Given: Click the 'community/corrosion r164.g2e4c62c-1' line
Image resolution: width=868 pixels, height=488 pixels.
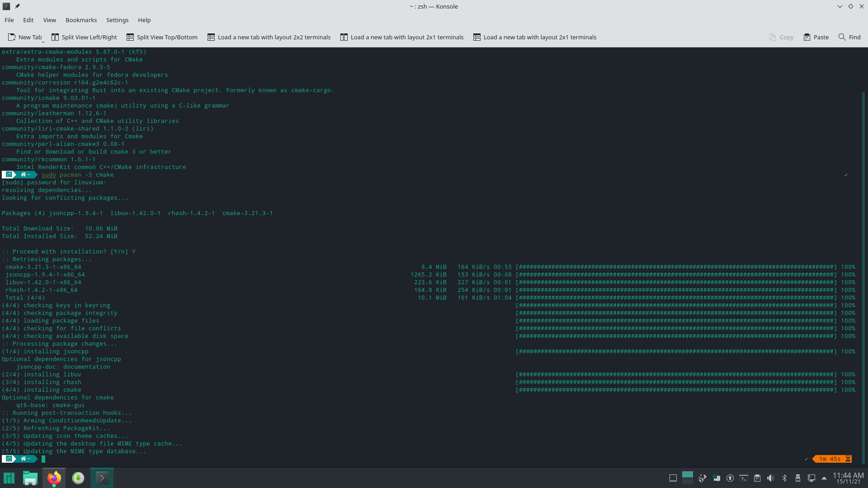Looking at the screenshot, I should tap(65, 82).
